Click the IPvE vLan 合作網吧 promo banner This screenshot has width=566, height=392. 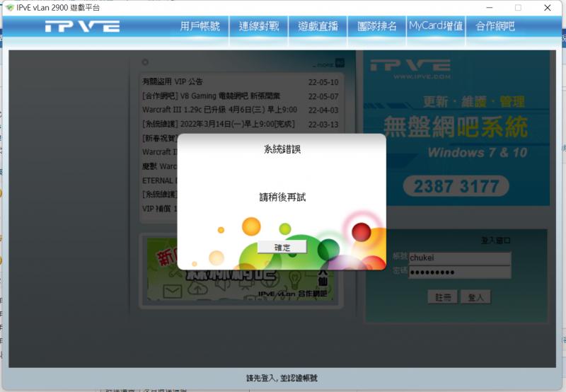[x=241, y=270]
